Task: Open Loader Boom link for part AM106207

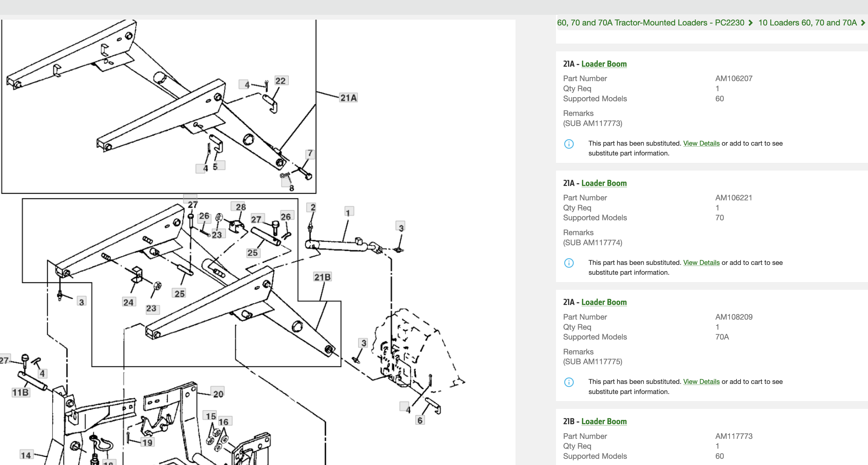Action: (x=604, y=64)
